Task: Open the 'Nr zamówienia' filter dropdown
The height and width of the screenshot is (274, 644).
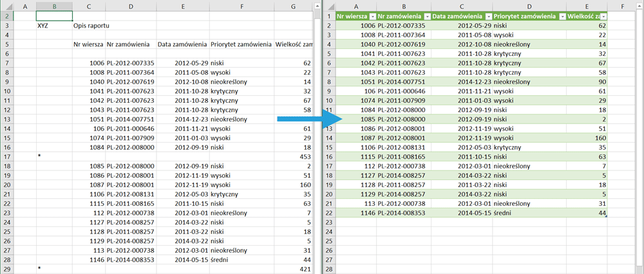Action: [x=424, y=16]
